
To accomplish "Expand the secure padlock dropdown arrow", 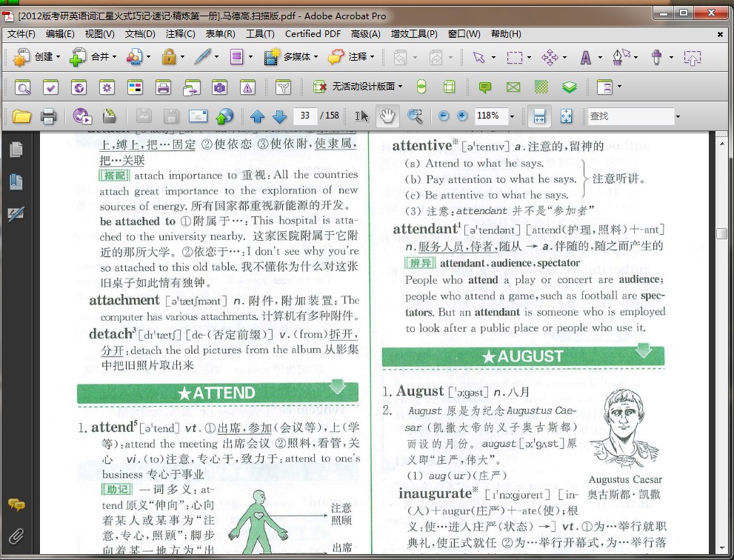I will (x=182, y=57).
